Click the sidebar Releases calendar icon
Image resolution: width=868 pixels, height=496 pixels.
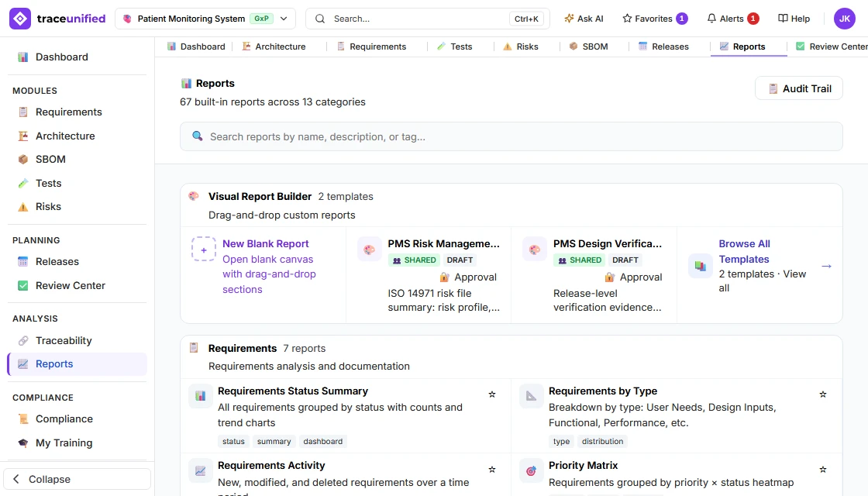(22, 261)
